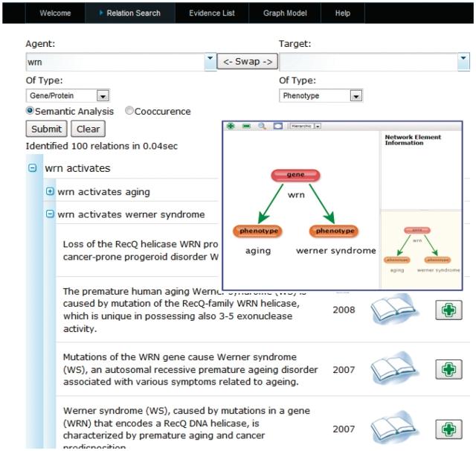
Task: Click the green zoom-in icon in the graph toolbar
Action: (231, 127)
